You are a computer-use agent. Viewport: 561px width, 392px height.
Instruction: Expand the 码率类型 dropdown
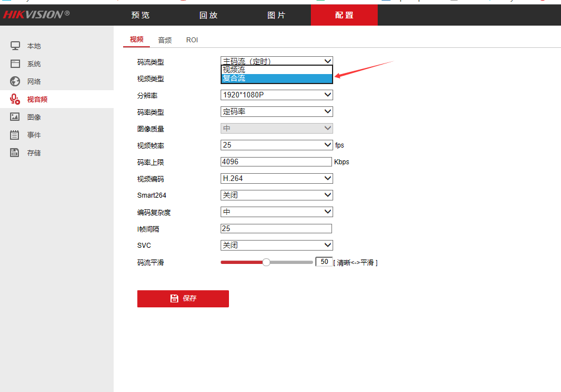point(276,111)
